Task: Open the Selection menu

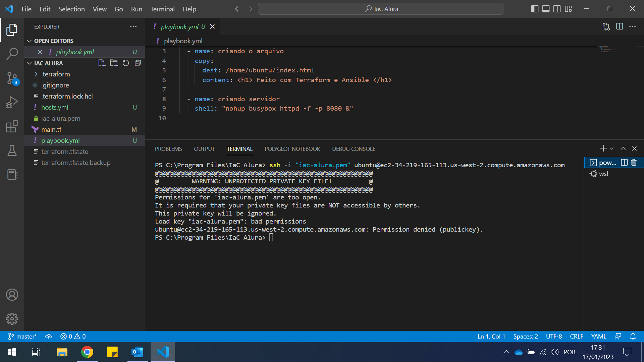Action: (71, 9)
